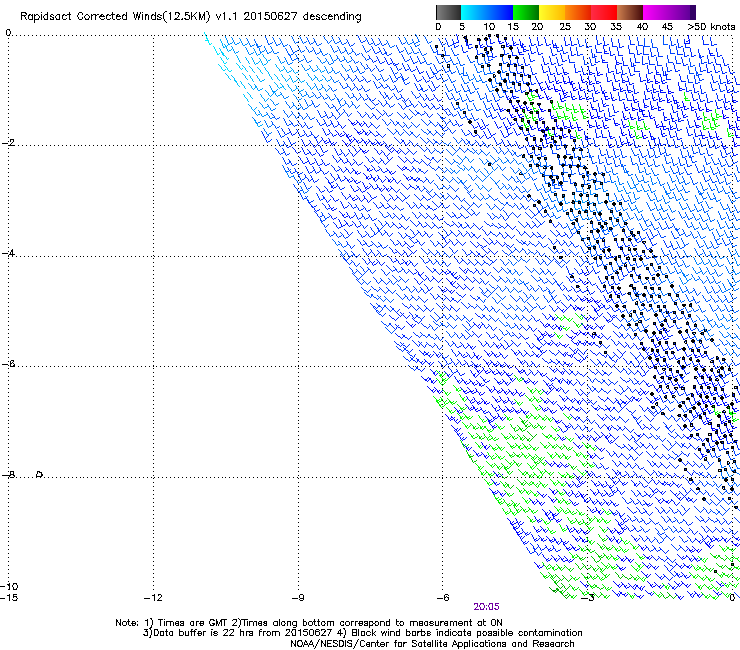The height and width of the screenshot is (650, 740).
Task: Click the longitude axis label '-3'
Action: (588, 598)
